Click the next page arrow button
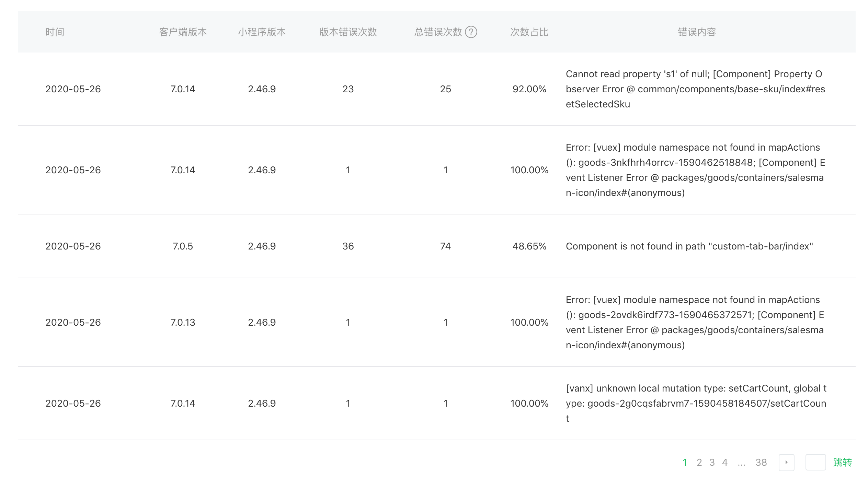868x477 pixels. coord(786,462)
